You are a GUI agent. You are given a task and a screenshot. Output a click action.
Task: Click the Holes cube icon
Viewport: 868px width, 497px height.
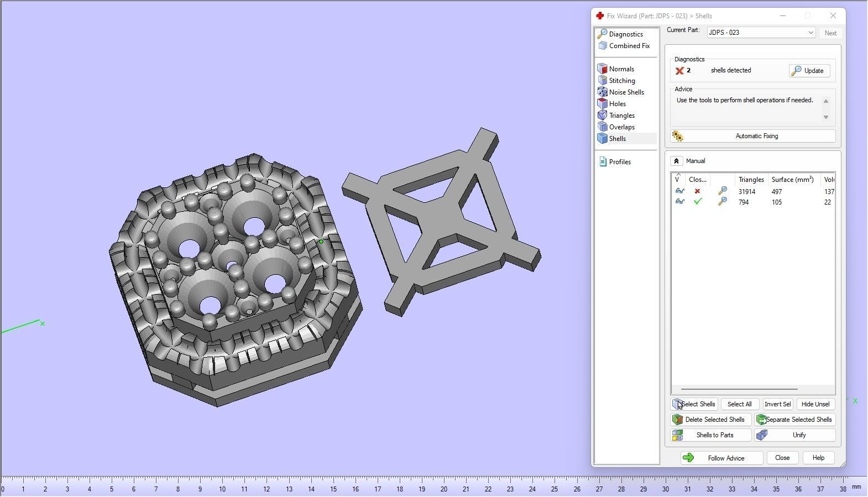(x=603, y=104)
